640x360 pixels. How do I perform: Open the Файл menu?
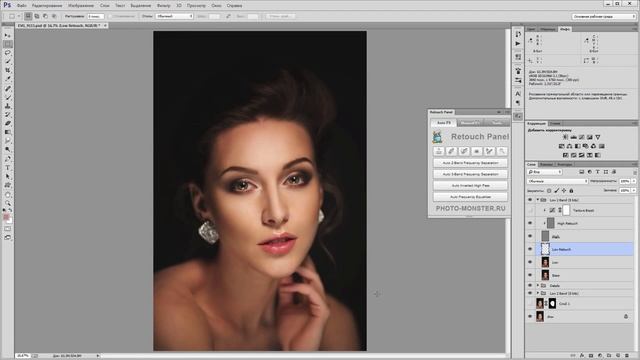22,6
